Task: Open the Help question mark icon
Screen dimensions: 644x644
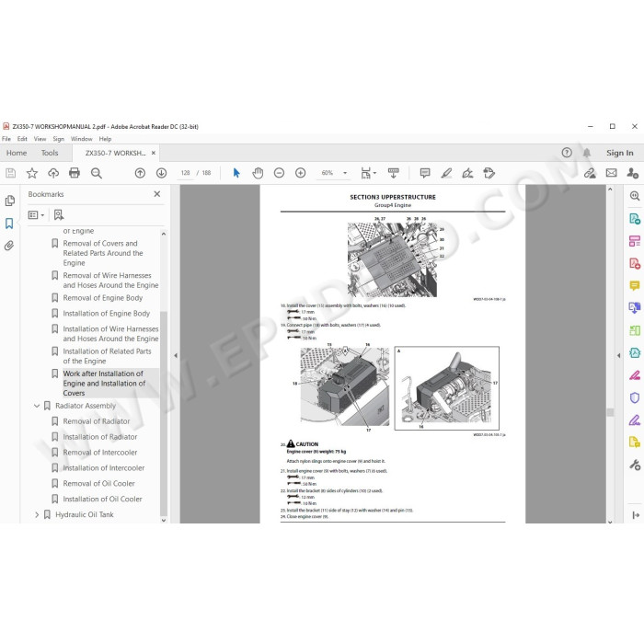Action: [567, 153]
